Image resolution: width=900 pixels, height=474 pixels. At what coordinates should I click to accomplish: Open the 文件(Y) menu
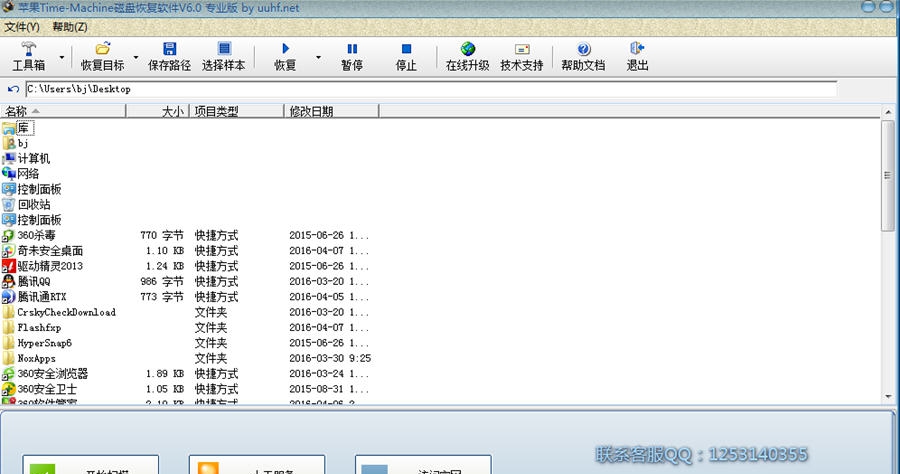[x=22, y=27]
